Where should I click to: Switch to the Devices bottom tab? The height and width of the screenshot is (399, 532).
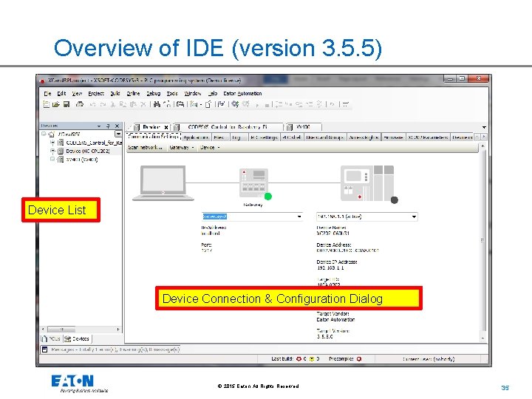pyautogui.click(x=77, y=338)
